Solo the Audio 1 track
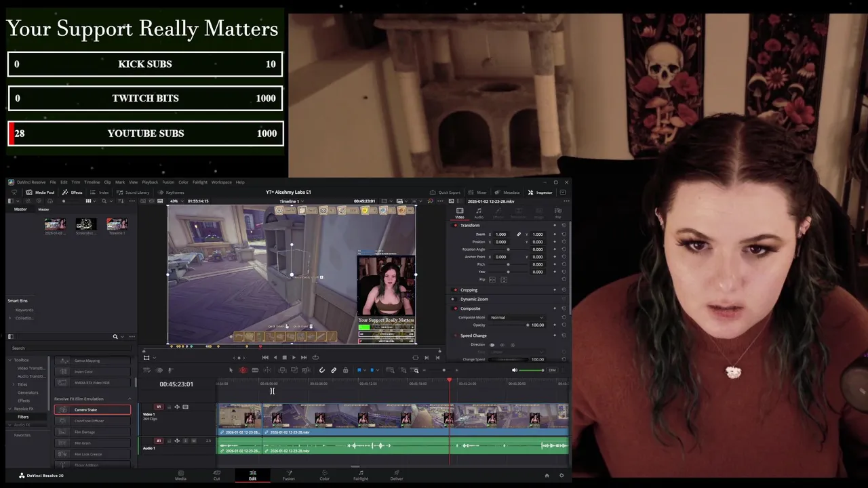 tap(185, 441)
